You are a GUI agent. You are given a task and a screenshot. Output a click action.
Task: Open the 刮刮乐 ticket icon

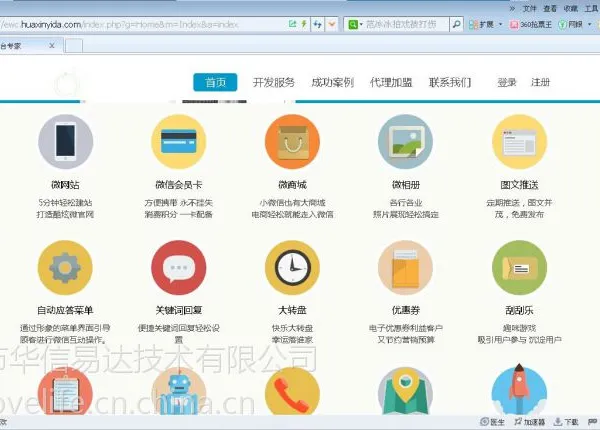[519, 267]
